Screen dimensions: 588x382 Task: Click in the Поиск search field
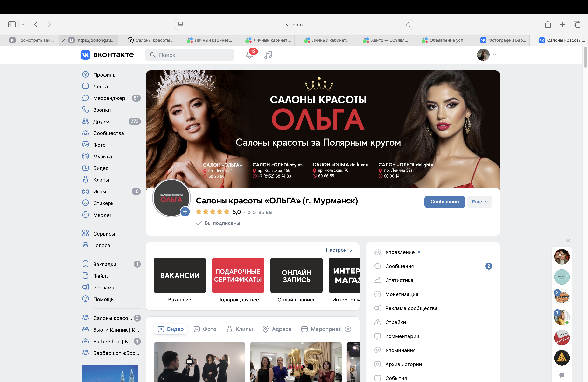[190, 55]
